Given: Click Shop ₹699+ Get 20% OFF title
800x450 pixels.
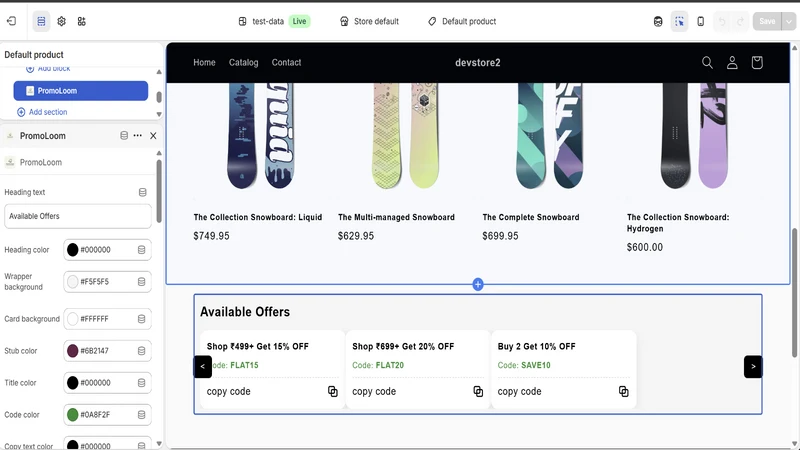Looking at the screenshot, I should [x=403, y=346].
